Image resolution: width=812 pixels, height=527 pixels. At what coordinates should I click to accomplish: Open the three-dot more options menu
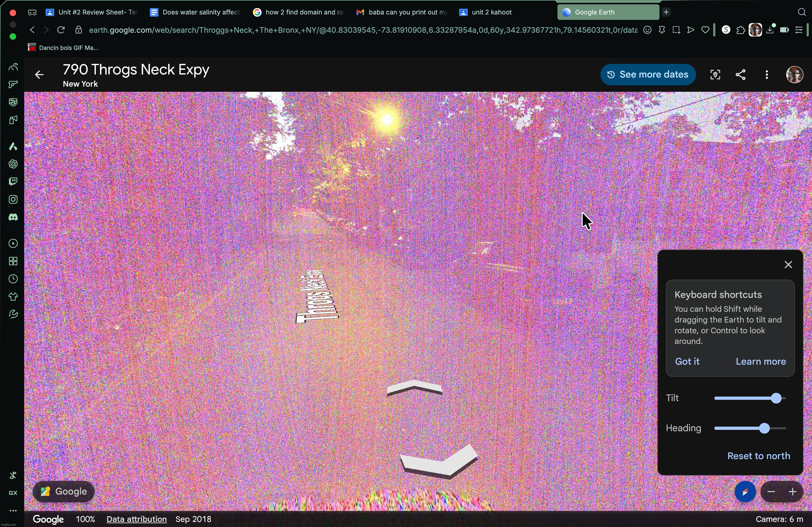point(767,75)
